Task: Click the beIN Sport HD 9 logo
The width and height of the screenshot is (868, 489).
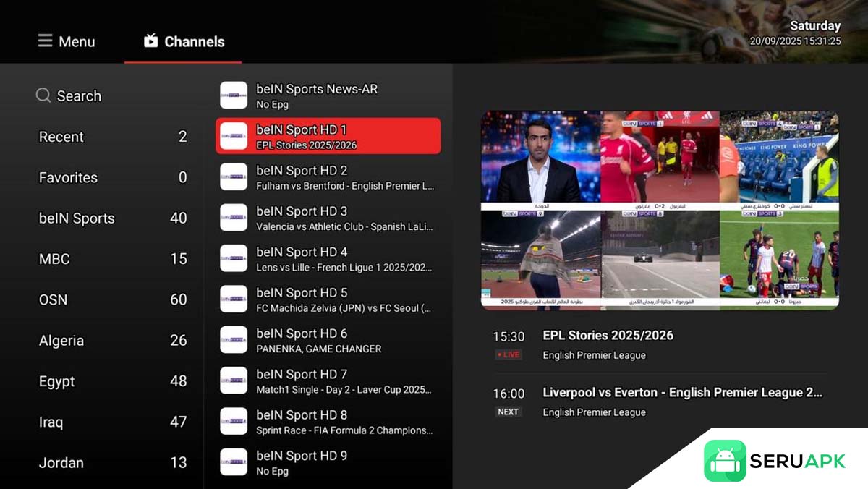Action: (234, 462)
